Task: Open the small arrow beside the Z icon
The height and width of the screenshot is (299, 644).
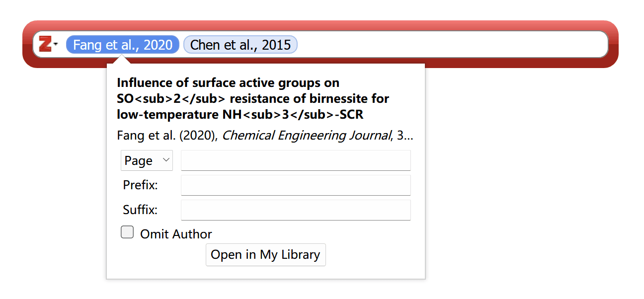Action: tap(56, 45)
